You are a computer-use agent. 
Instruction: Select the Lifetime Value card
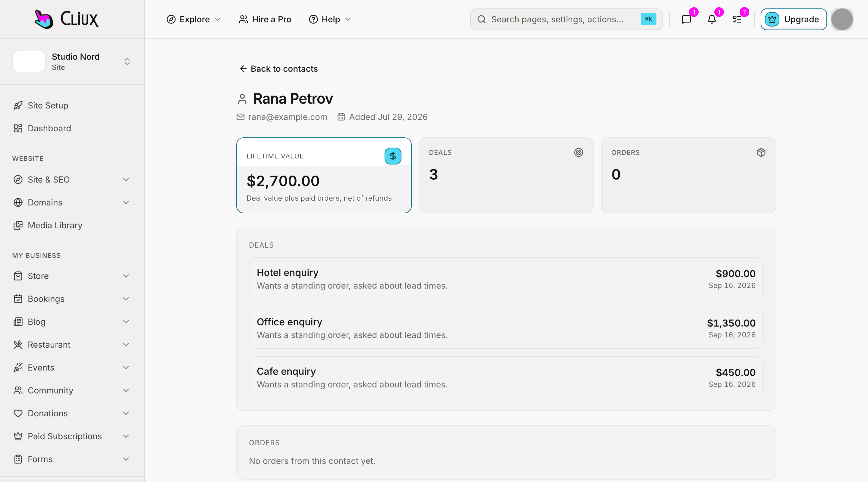324,175
